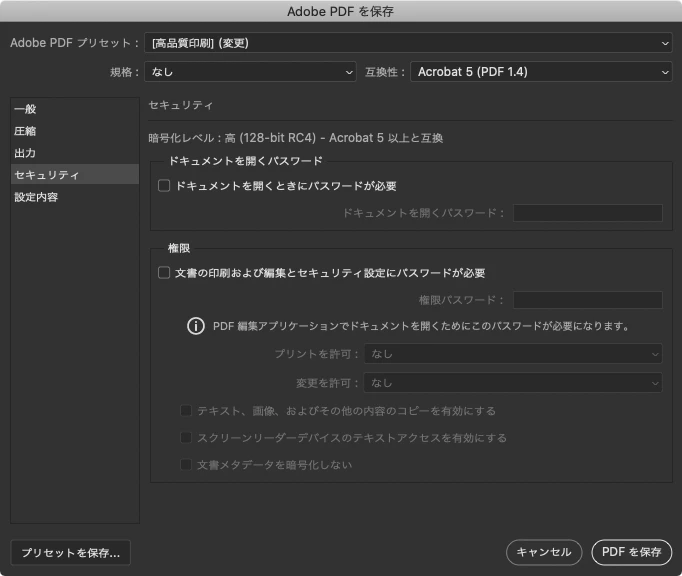Image resolution: width=682 pixels, height=576 pixels.
Task: Enable 文書の印刷および編集とセキュリティ設定にパスワードが必要 checkbox
Action: pos(164,273)
